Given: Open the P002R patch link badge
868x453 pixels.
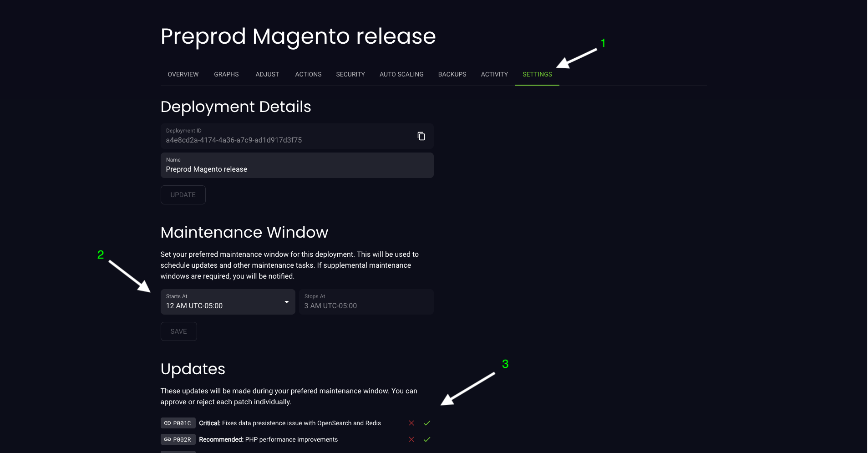Looking at the screenshot, I should tap(178, 439).
